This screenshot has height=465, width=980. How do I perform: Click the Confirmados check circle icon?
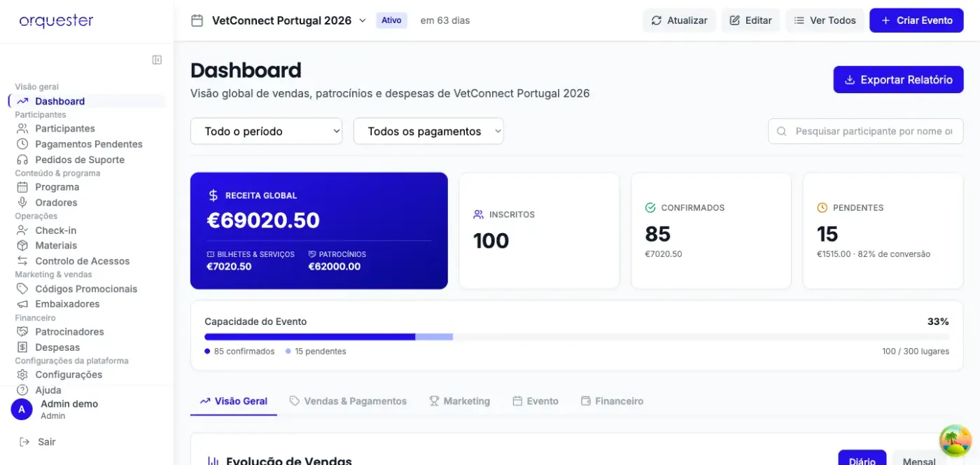click(x=650, y=207)
